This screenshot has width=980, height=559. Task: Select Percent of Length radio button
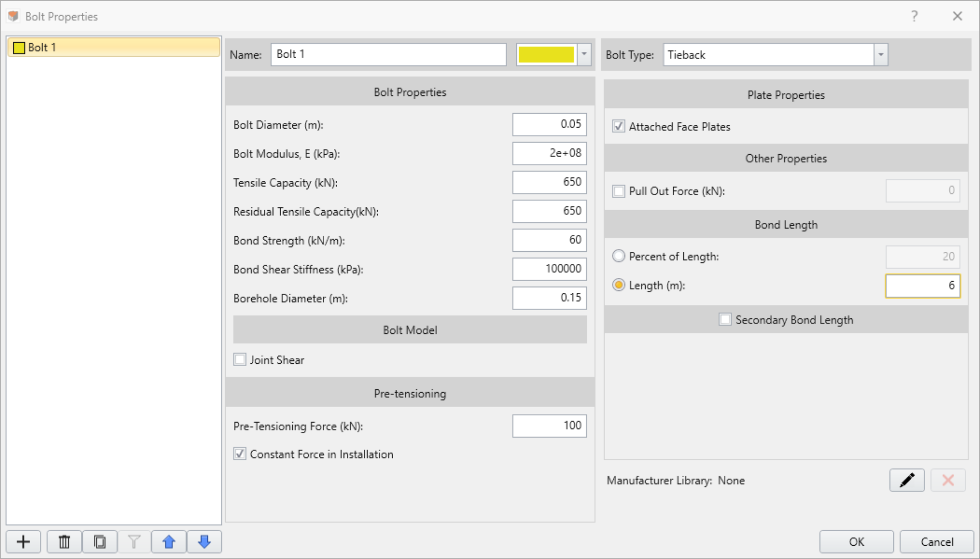pyautogui.click(x=618, y=256)
